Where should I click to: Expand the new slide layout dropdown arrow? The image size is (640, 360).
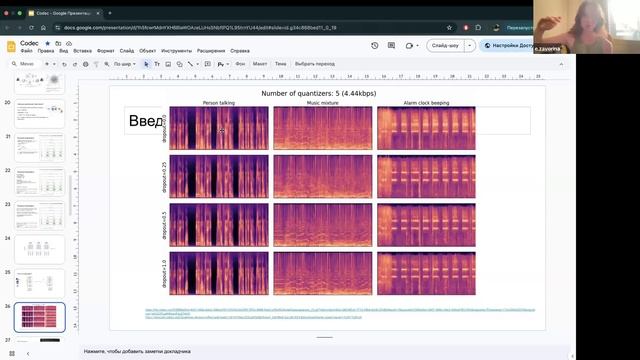coord(54,64)
